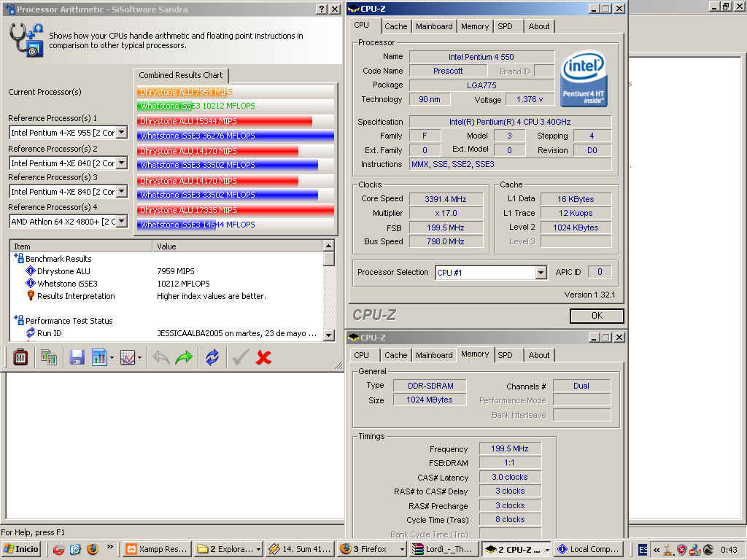Click the Inicio start button
Screen dimensions: 747x560
21,549
